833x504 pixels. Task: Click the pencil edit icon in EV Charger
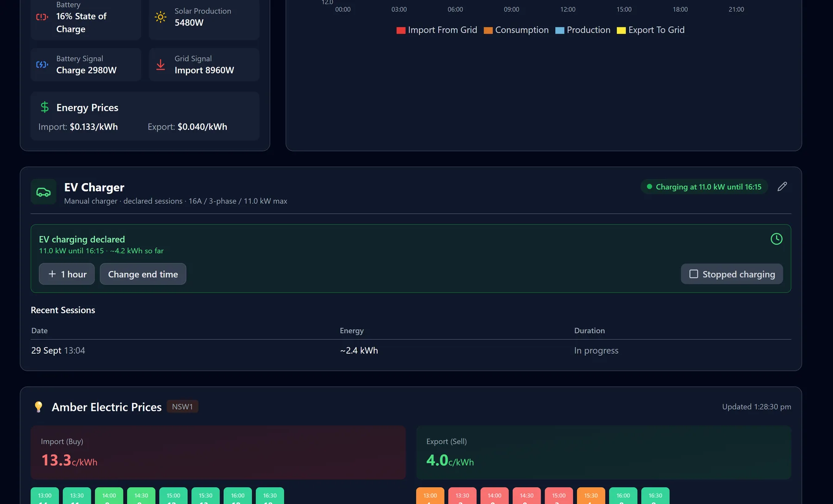[782, 186]
